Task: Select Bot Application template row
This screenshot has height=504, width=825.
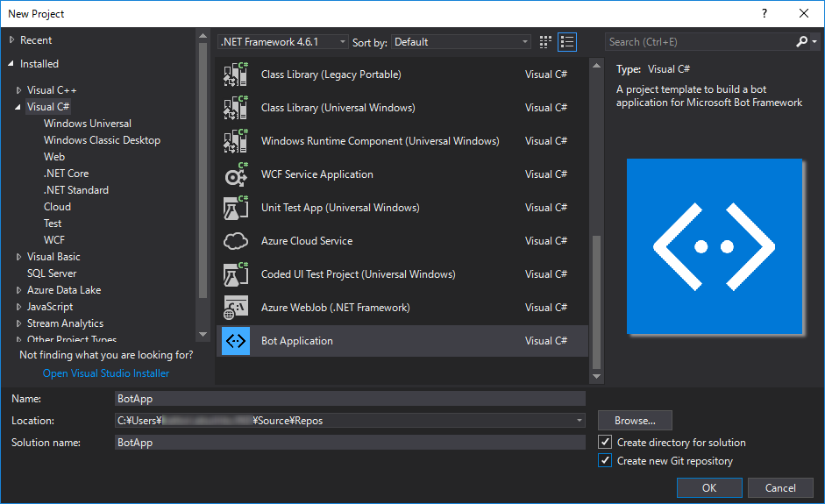Action: point(402,341)
